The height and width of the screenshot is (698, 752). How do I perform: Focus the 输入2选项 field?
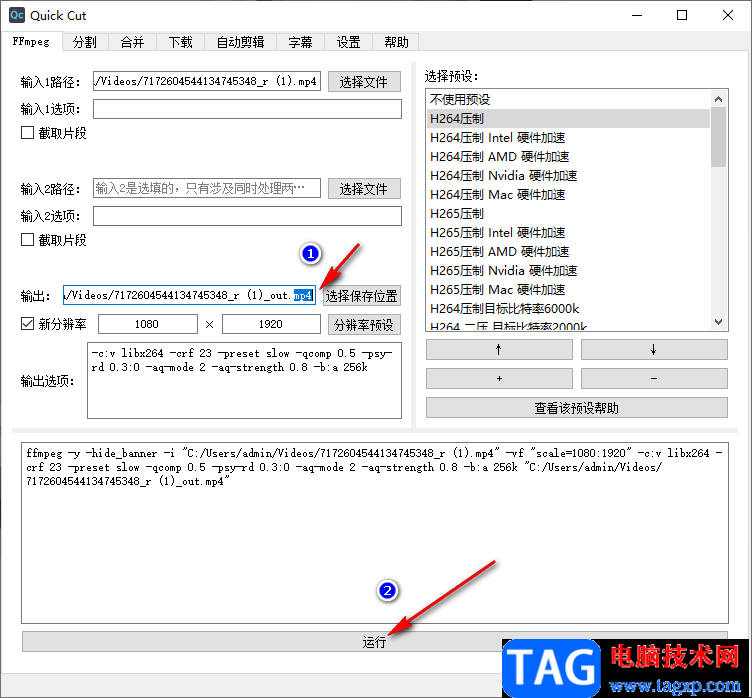tap(247, 216)
